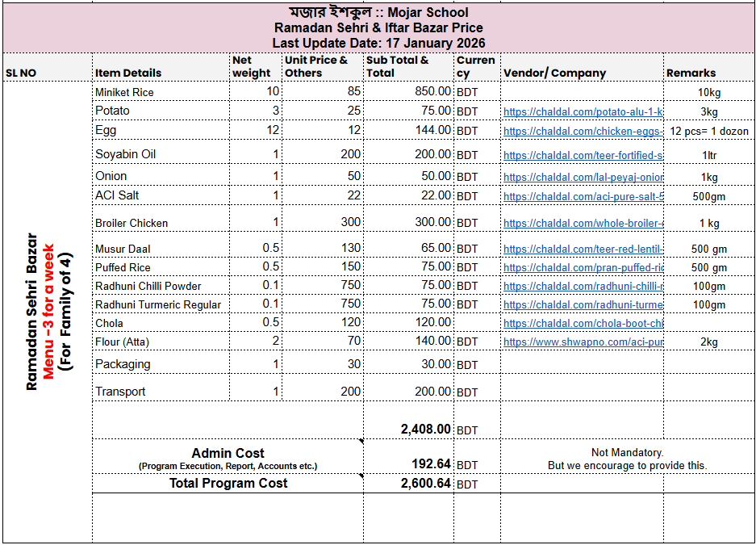This screenshot has height=545, width=756.
Task: Open the chaldal chicken-eggs vendor link
Action: [583, 131]
